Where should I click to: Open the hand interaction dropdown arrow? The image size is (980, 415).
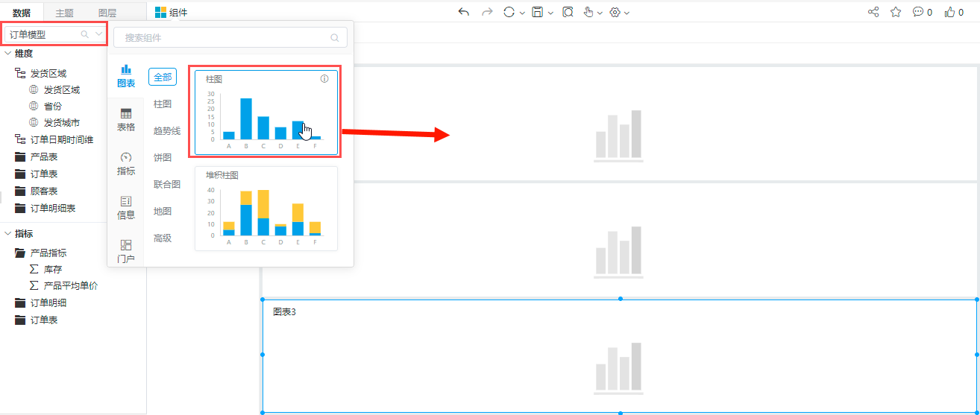coord(600,13)
